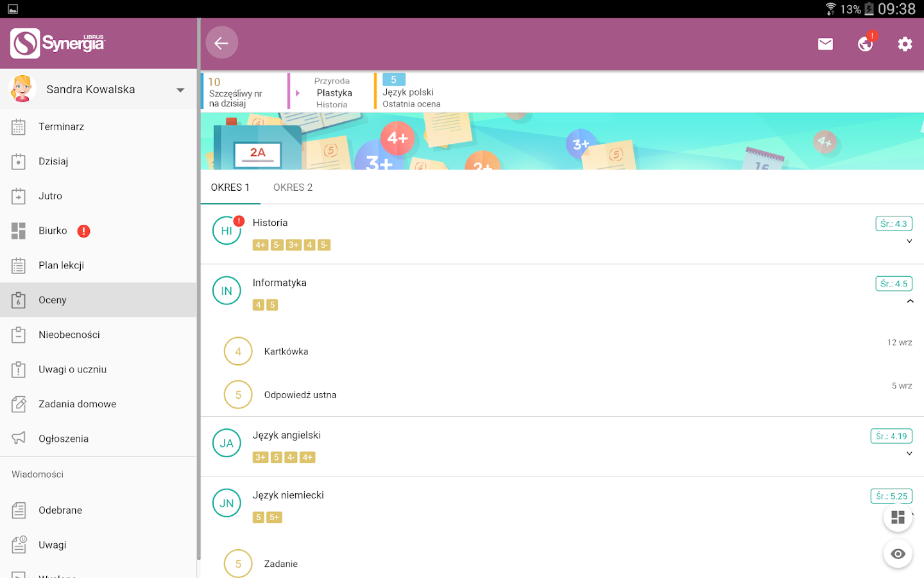Click the Uwagi o uczniu icon
This screenshot has width=924, height=578.
coord(19,369)
